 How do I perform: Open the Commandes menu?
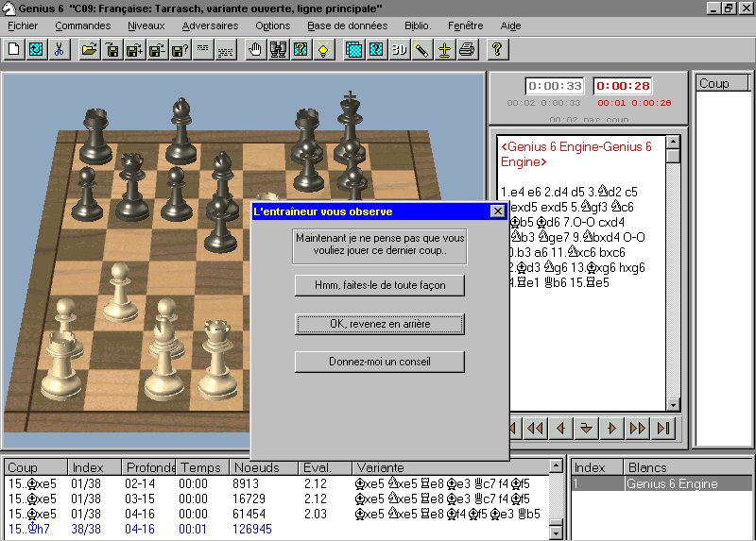pyautogui.click(x=83, y=26)
